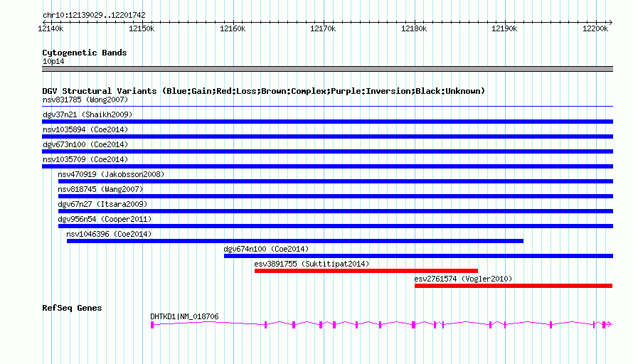
Task: Open the DHTKD1|NM_018706 gene label
Action: click(184, 316)
